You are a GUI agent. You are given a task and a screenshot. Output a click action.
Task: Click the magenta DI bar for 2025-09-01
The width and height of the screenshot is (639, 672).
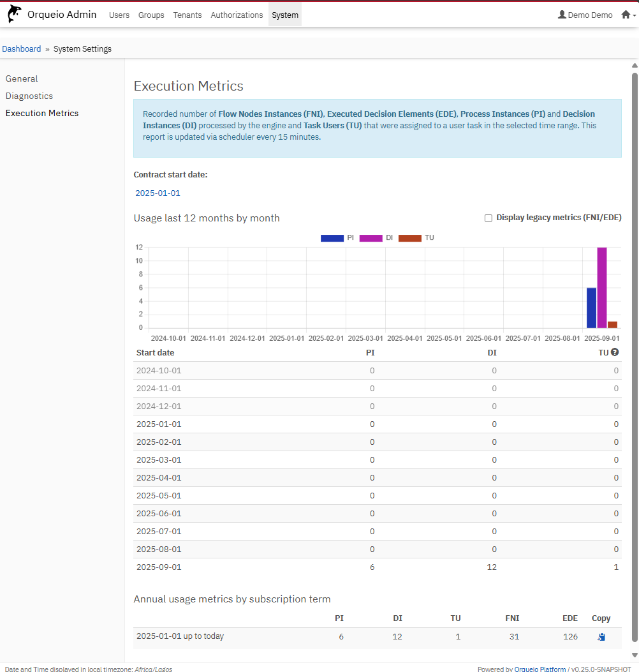pyautogui.click(x=601, y=287)
